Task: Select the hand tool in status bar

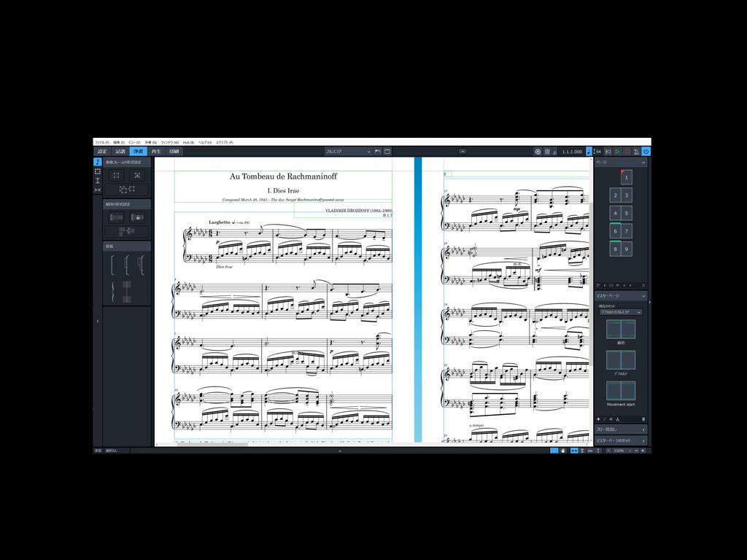Action: [x=563, y=451]
